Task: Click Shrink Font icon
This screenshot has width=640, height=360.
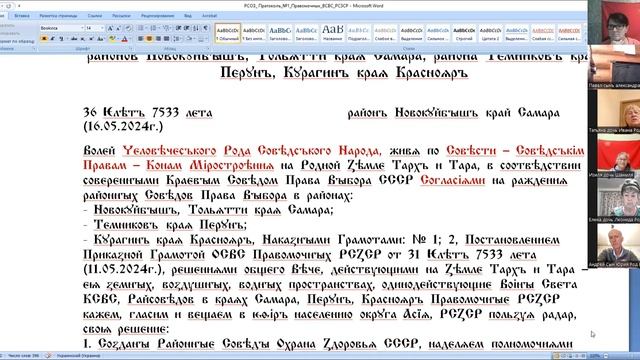Action: coord(118,28)
